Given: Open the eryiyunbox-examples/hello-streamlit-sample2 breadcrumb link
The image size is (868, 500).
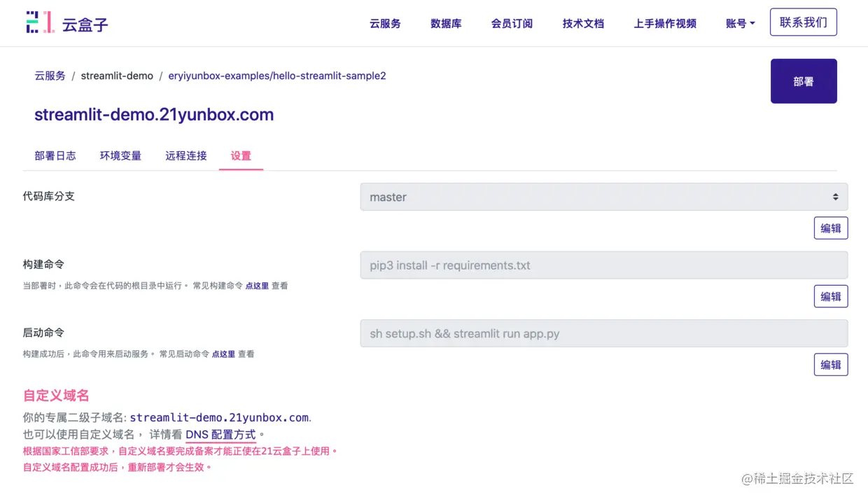Looking at the screenshot, I should [277, 76].
